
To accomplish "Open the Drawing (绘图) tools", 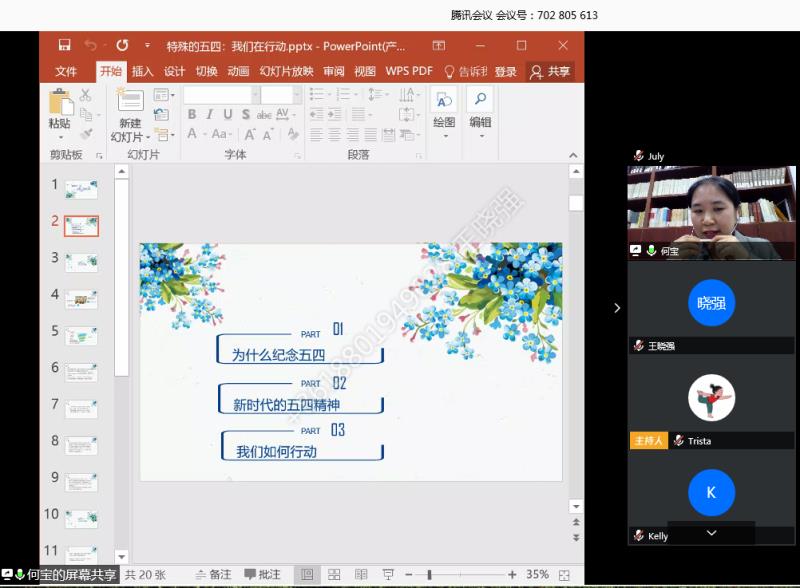I will 444,108.
